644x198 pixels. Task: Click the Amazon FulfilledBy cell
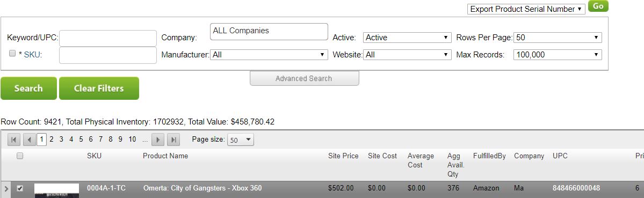(486, 188)
